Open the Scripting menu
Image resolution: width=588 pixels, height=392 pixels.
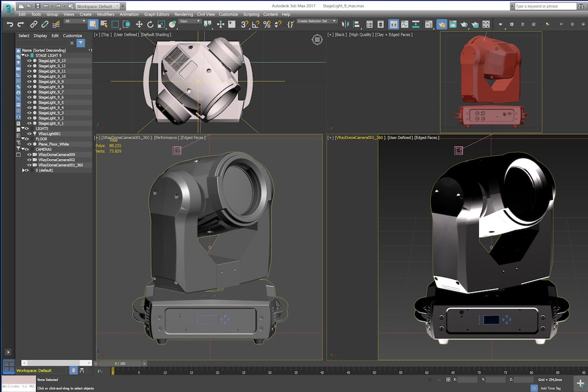(251, 14)
